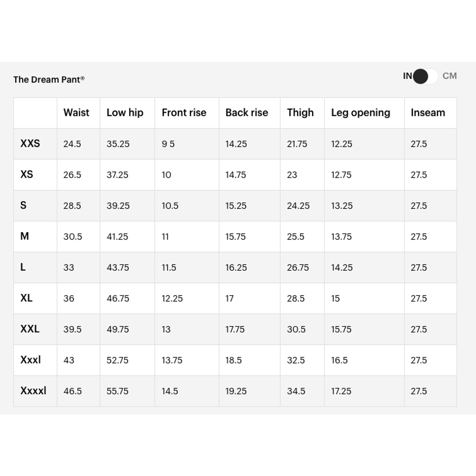The height and width of the screenshot is (476, 476).
Task: Select the M size row label
Action: [x=25, y=237]
